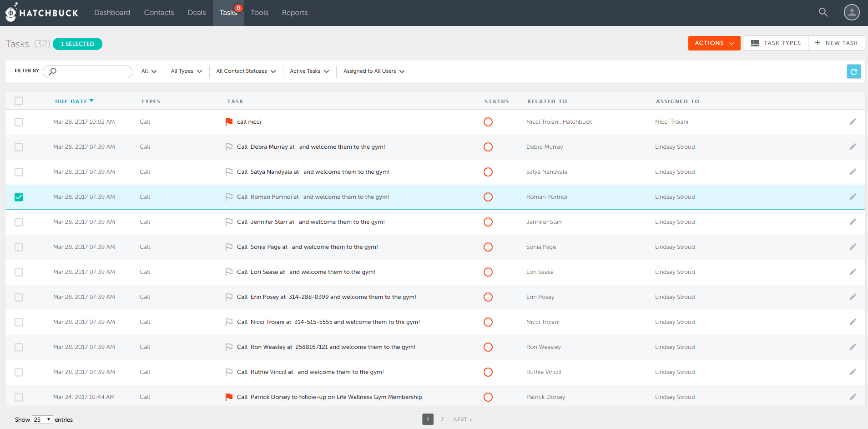
Task: Open the Active Tasks filter dropdown
Action: point(309,71)
